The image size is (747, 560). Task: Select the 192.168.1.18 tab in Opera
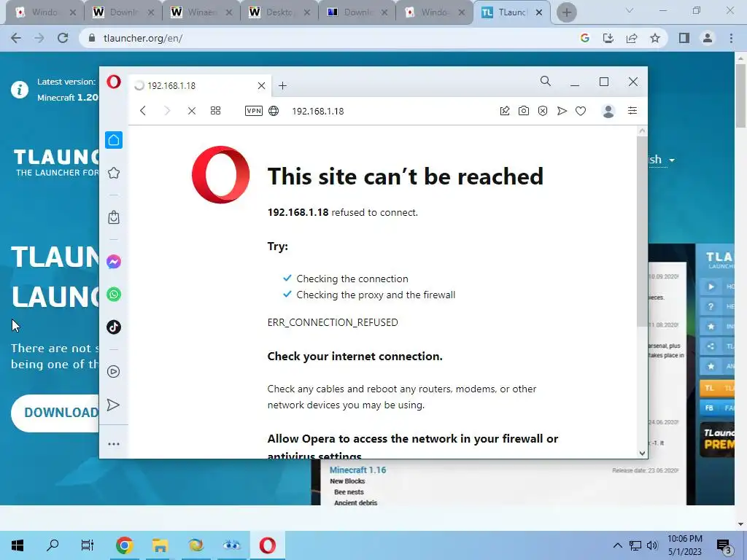[200, 86]
